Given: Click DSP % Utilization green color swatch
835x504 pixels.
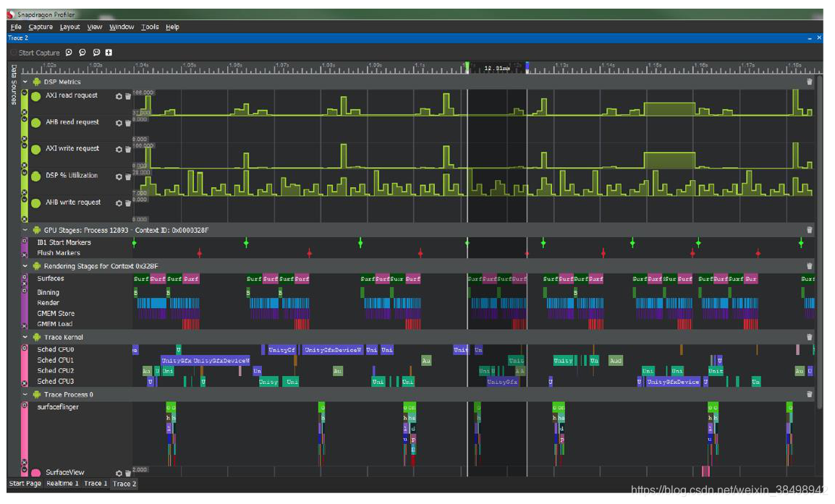Looking at the screenshot, I should tap(35, 176).
